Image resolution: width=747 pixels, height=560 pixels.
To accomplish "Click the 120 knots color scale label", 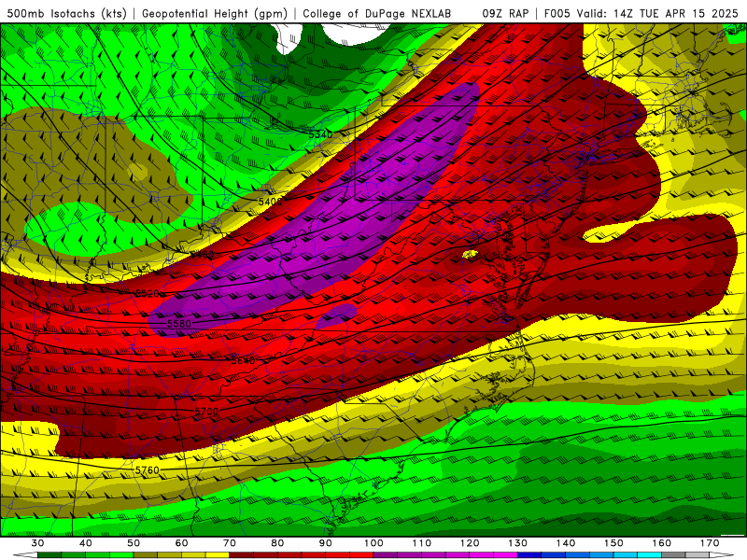I will click(470, 543).
